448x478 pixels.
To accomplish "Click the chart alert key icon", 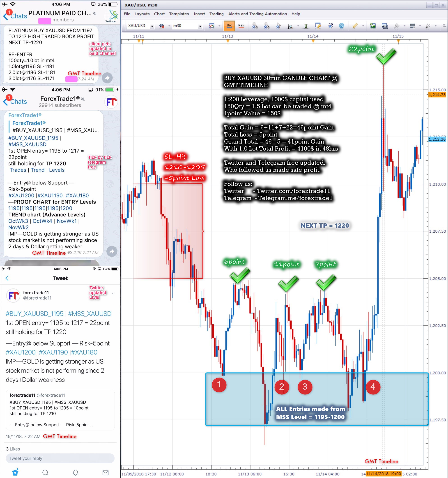I will tap(318, 26).
